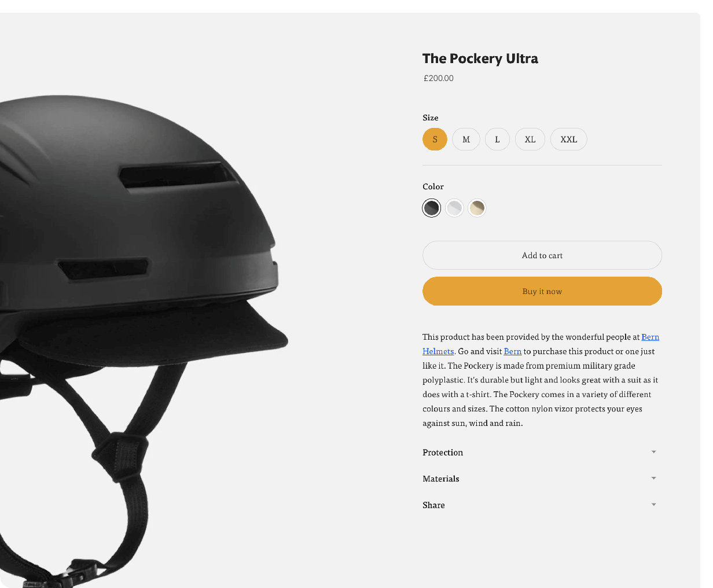Click the Share dropdown arrow icon

coord(654,505)
